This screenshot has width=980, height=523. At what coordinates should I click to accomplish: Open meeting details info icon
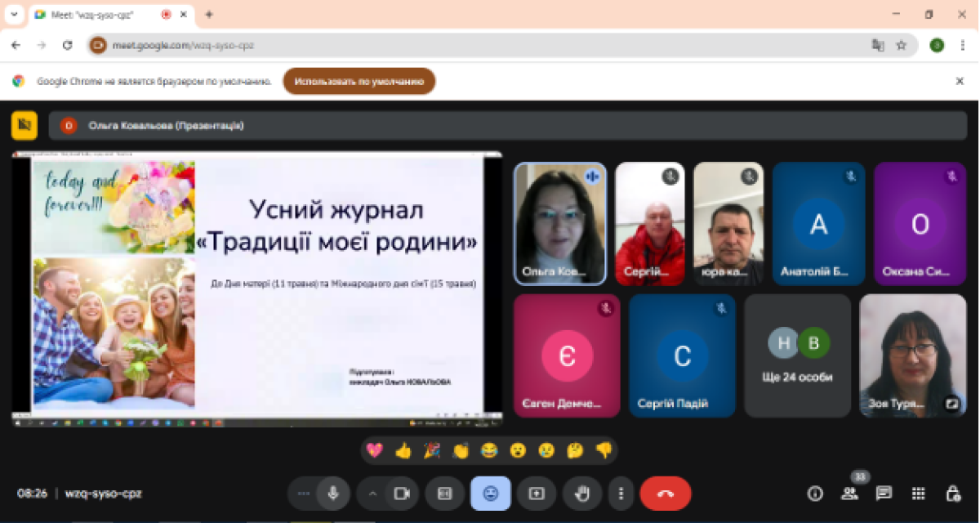tap(814, 494)
